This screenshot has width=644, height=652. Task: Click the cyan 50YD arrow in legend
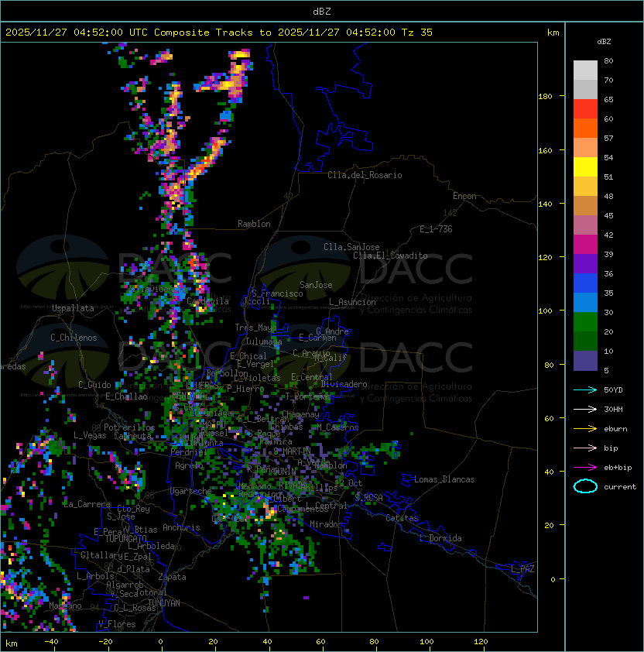point(585,389)
